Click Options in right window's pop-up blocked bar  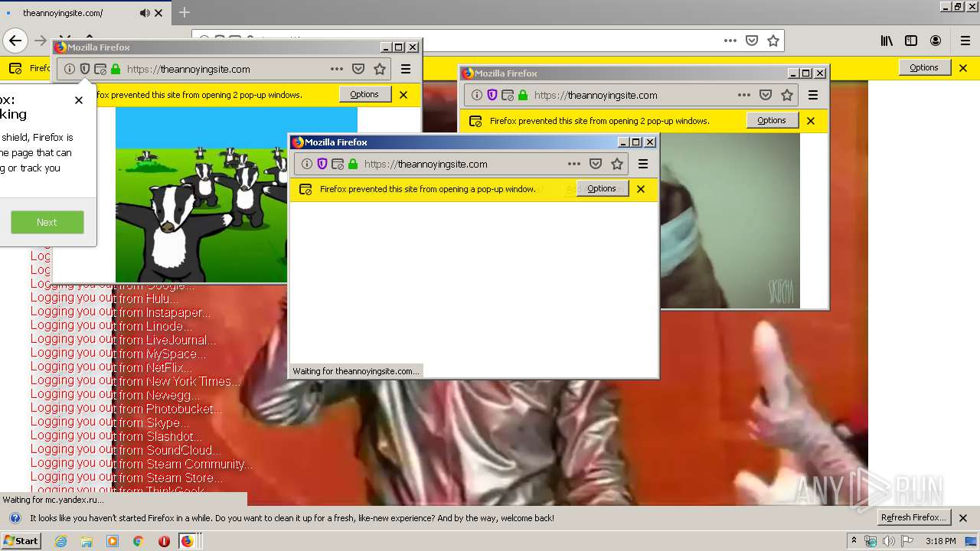(772, 120)
